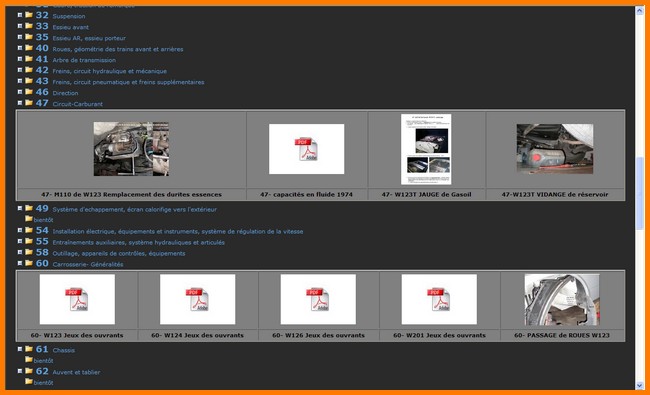
Task: Click folder icon beside 62 Auvent et tablier
Action: pyautogui.click(x=29, y=371)
